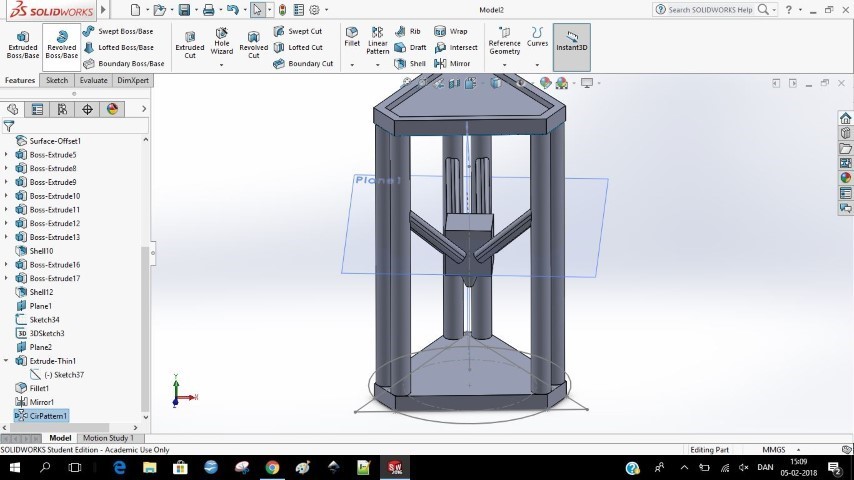Select the Mirror tool
The height and width of the screenshot is (480, 854).
click(x=452, y=64)
